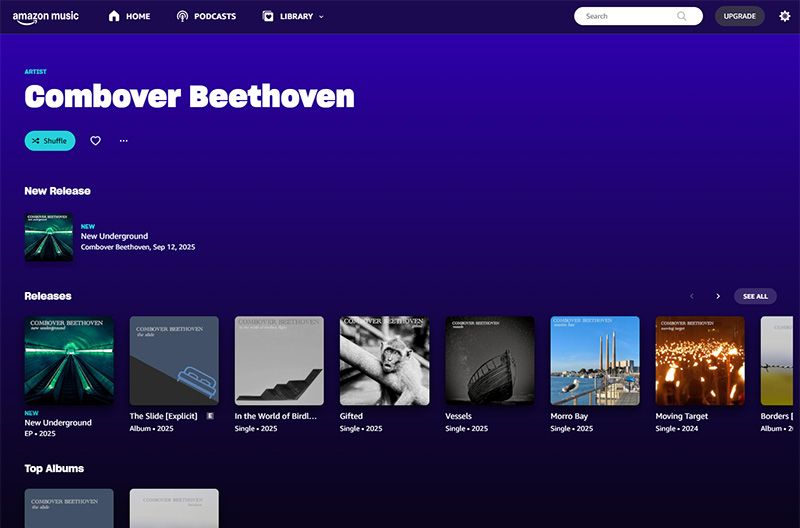This screenshot has width=800, height=528.
Task: Go to the Home tab
Action: [x=138, y=17]
